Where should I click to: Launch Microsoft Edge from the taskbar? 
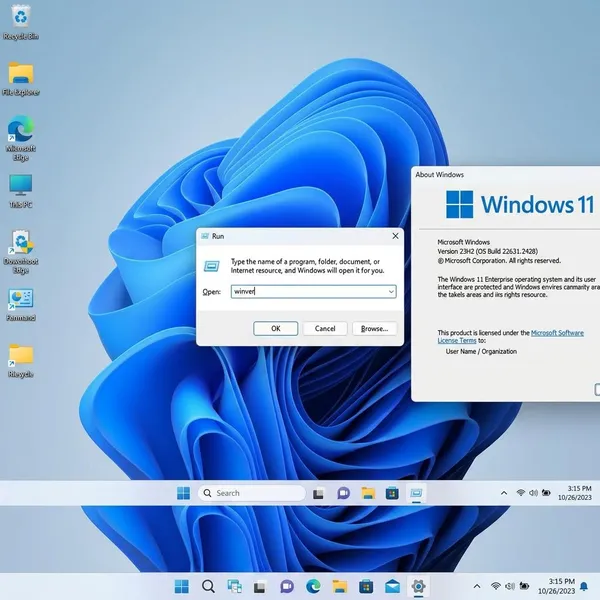click(313, 586)
